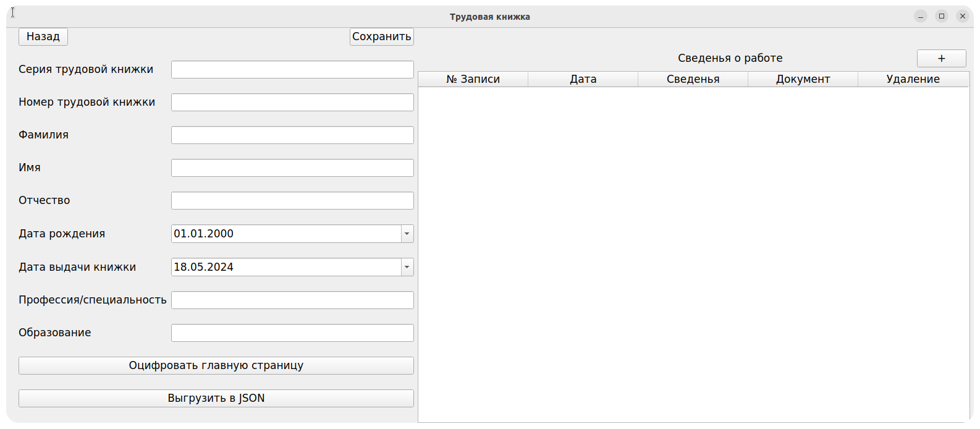Image resolution: width=980 pixels, height=429 pixels.
Task: Click the Номер трудовой книжки input
Action: tap(292, 102)
